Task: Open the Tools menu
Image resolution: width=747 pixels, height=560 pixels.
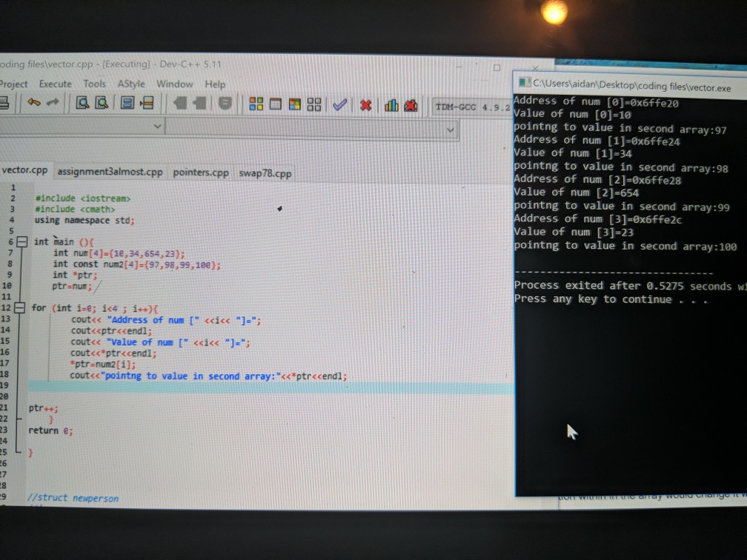Action: [x=94, y=84]
